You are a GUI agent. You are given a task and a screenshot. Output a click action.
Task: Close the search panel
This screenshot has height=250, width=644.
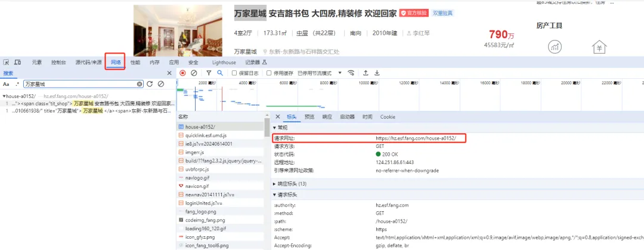(x=169, y=73)
